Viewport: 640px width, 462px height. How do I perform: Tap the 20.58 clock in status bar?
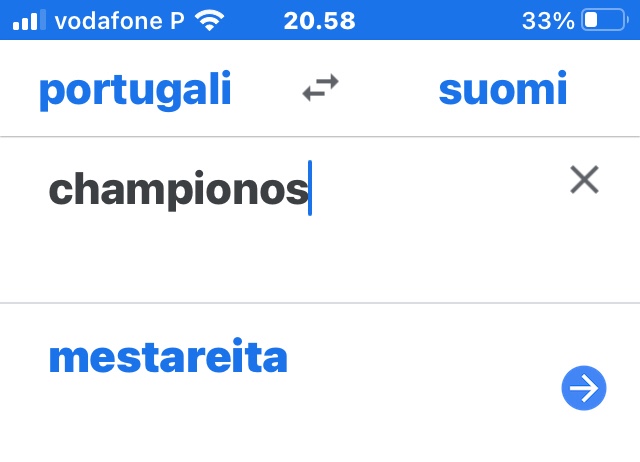coord(319,20)
